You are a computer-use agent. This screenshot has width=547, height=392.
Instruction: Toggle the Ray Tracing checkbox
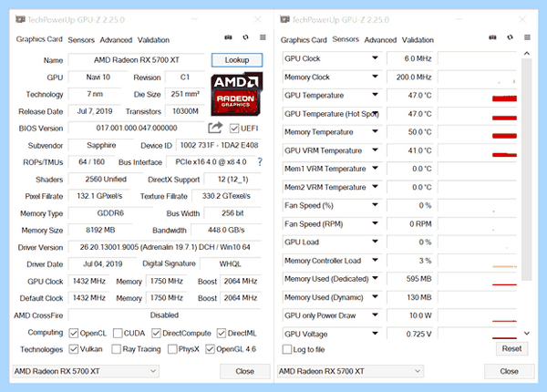point(116,349)
